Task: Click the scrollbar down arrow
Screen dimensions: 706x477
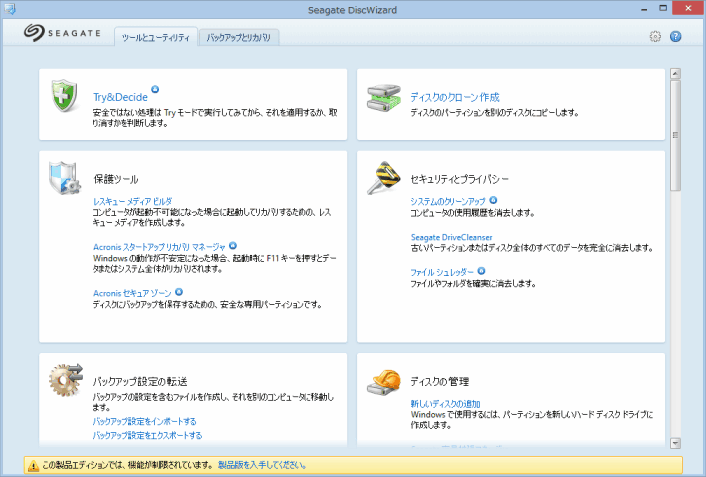Action: point(675,443)
